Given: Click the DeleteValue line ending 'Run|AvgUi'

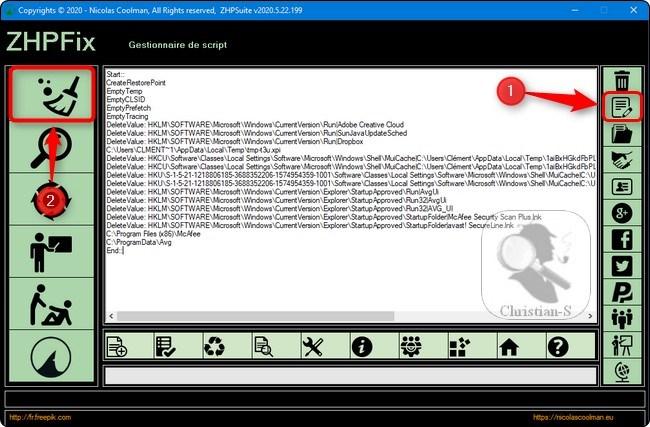Looking at the screenshot, I should pyautogui.click(x=272, y=192).
